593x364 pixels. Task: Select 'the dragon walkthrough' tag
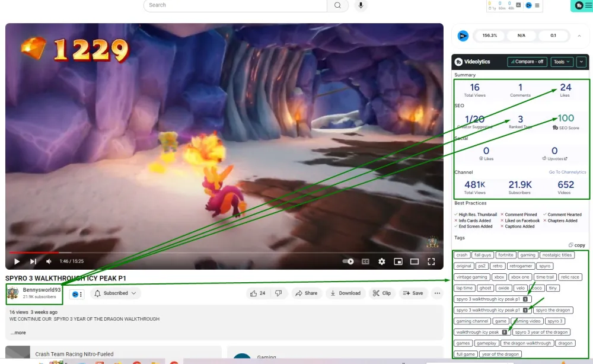click(x=527, y=343)
